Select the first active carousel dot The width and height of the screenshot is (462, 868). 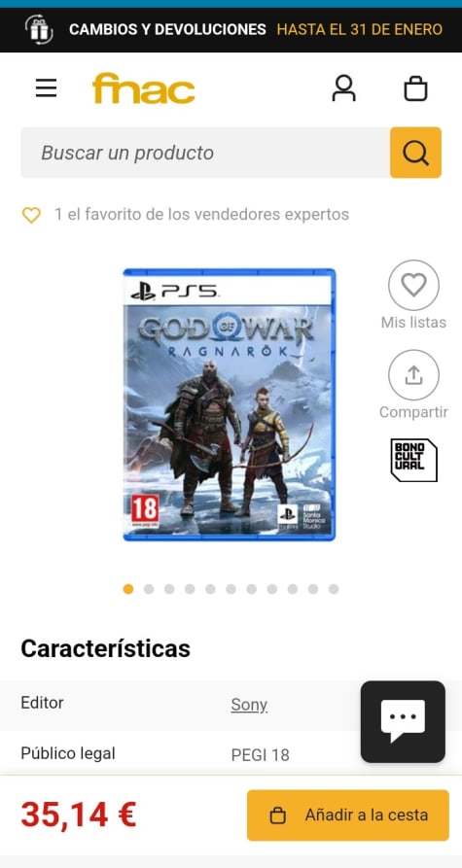tap(128, 589)
